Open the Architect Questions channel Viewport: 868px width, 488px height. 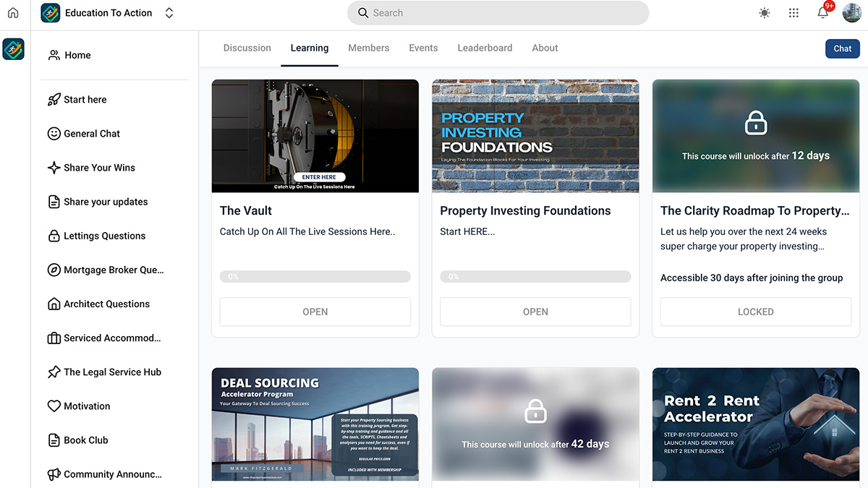pyautogui.click(x=106, y=304)
